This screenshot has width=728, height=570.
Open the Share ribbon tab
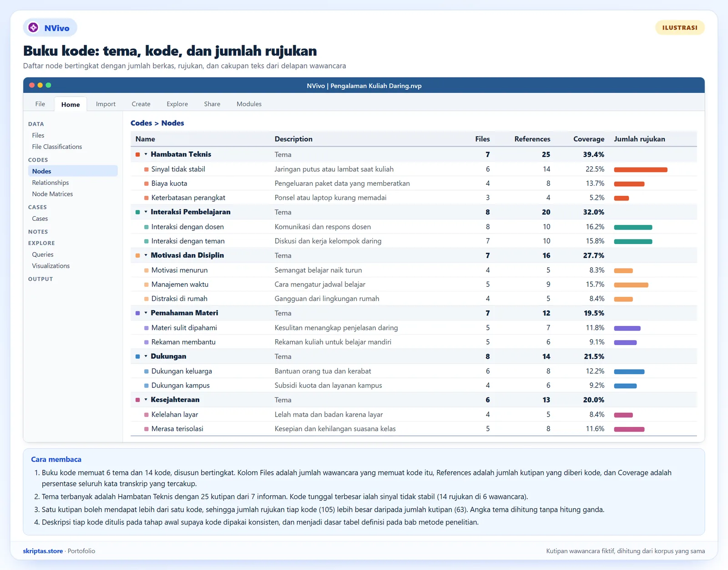click(x=212, y=104)
